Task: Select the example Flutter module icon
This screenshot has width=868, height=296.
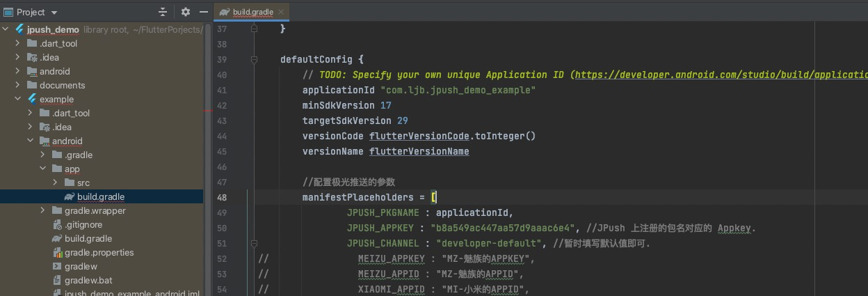Action: point(32,99)
